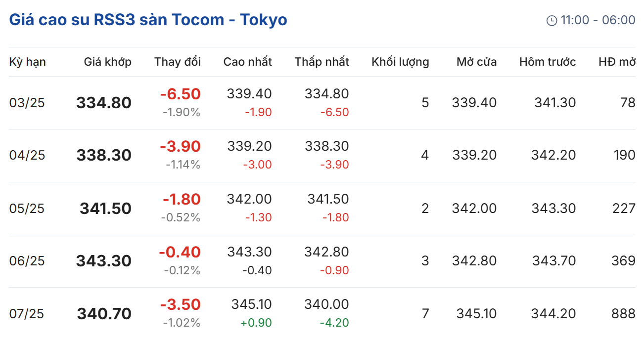Click the -6.50 change value

coord(180,94)
